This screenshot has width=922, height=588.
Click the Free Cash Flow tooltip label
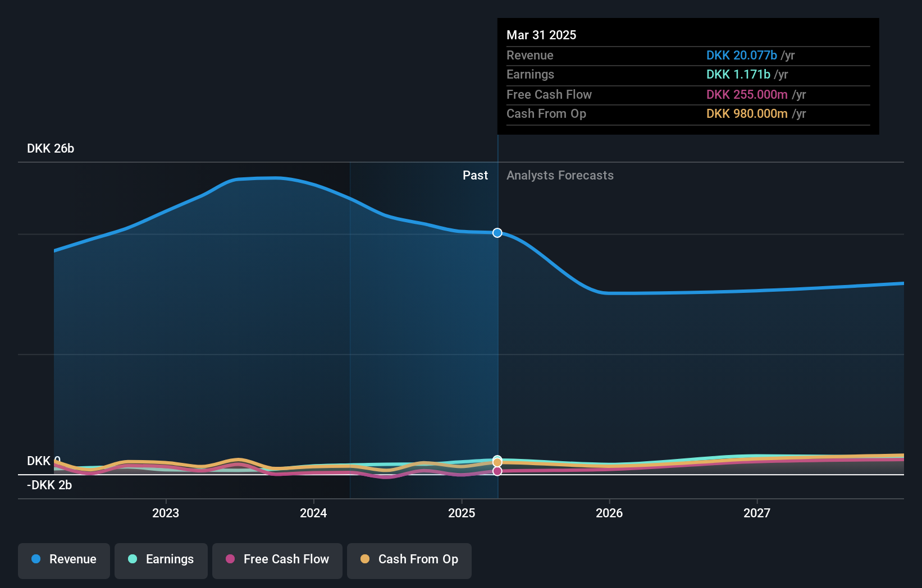[x=549, y=94]
